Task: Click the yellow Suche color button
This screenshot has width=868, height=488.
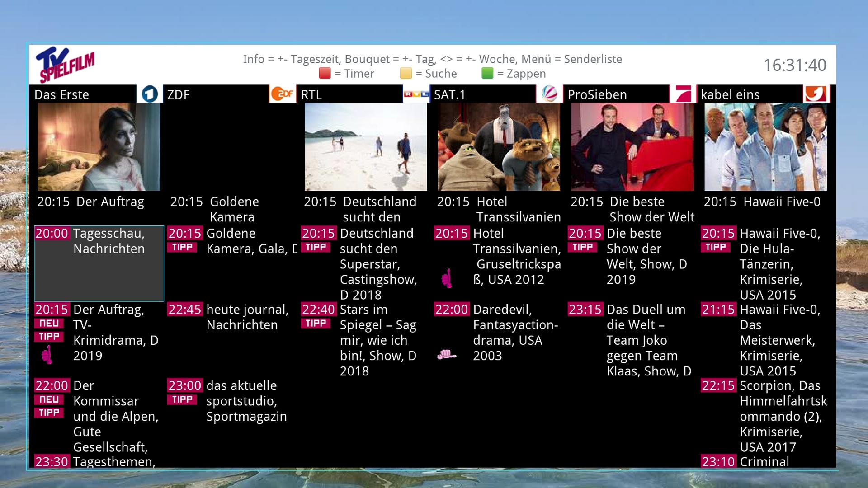Action: [406, 73]
